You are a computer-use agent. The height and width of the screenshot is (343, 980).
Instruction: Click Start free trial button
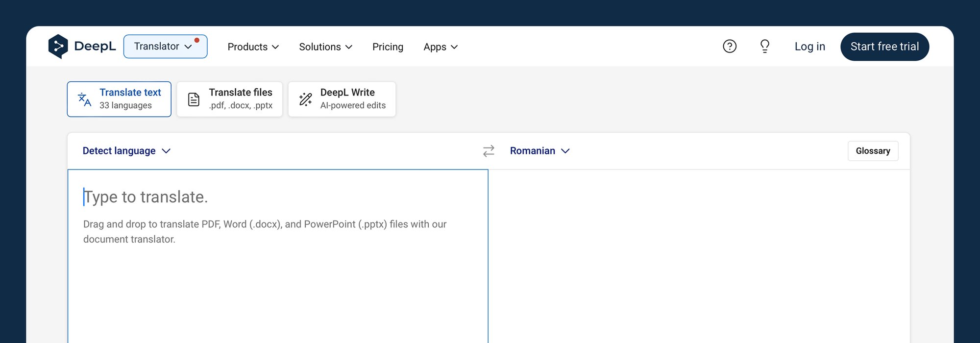click(884, 47)
